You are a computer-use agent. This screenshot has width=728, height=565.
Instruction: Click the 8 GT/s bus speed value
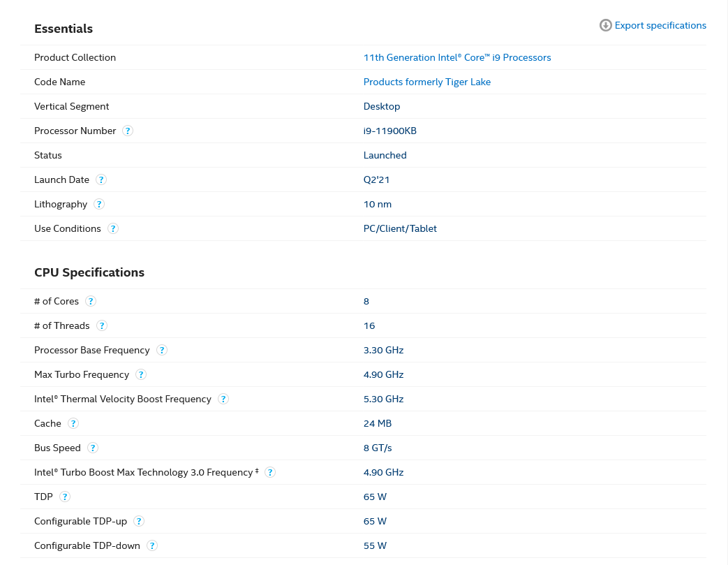(378, 448)
